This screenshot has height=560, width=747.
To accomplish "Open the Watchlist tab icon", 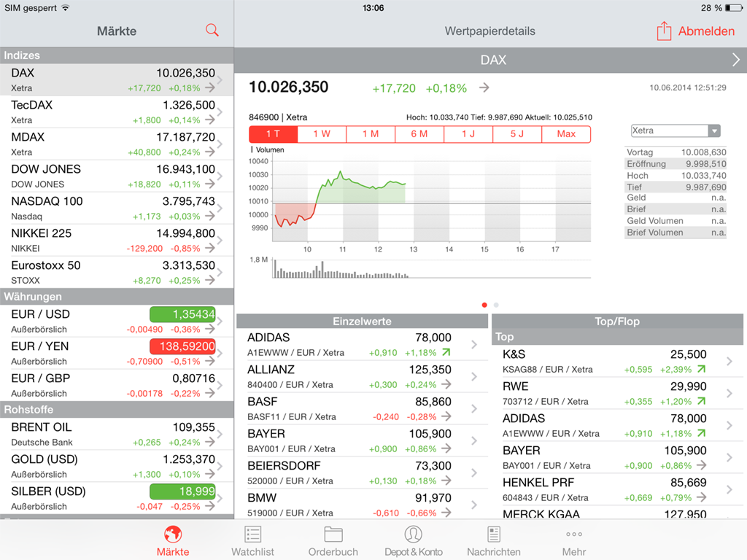I will (x=252, y=534).
